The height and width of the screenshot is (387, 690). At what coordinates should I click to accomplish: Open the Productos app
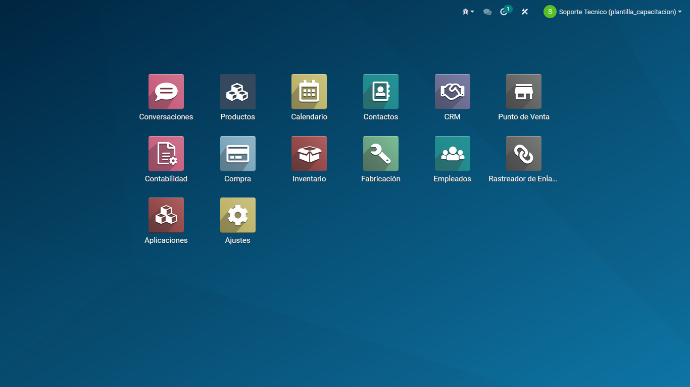tap(238, 92)
